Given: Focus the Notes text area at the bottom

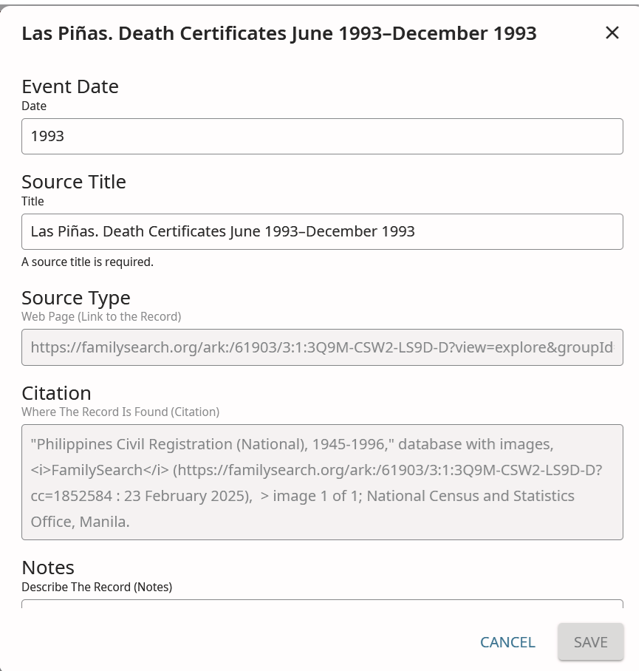Looking at the screenshot, I should (x=322, y=604).
